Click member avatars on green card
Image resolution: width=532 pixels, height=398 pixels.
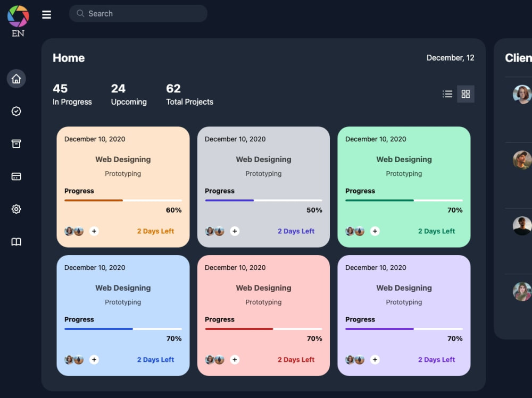355,231
